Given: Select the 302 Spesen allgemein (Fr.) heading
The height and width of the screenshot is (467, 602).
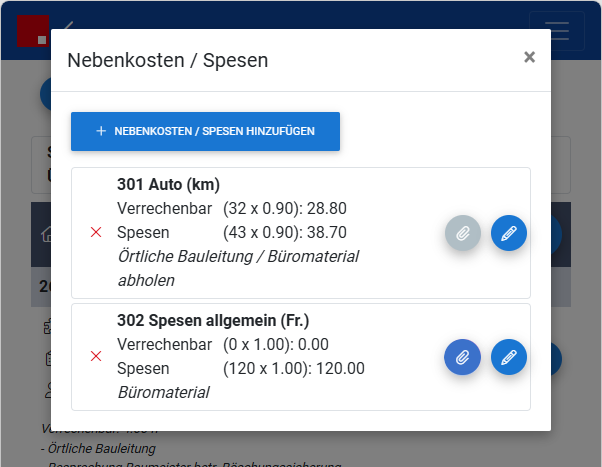Looking at the screenshot, I should 213,320.
